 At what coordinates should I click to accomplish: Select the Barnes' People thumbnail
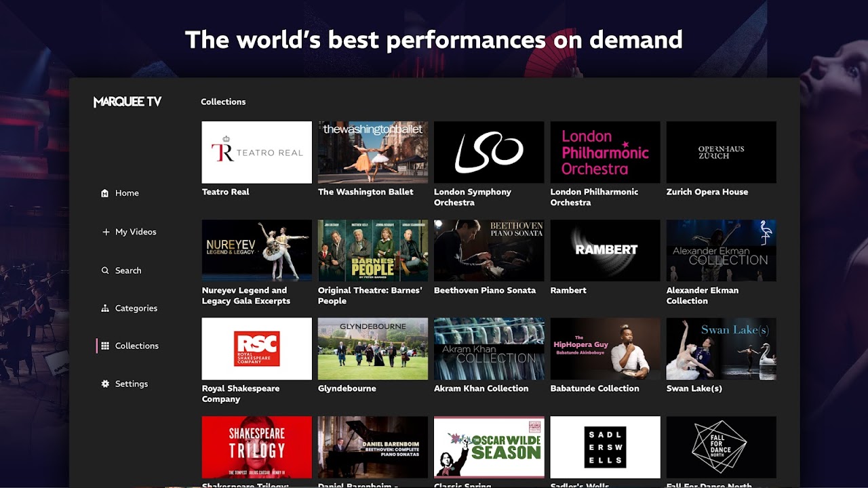coord(373,251)
